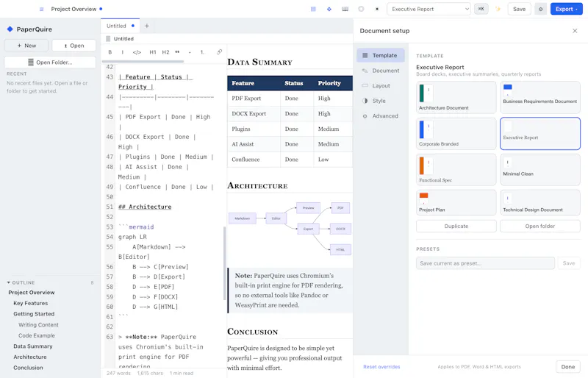Insert a hyperlink with the link icon
This screenshot has height=378, width=588.
click(x=219, y=52)
